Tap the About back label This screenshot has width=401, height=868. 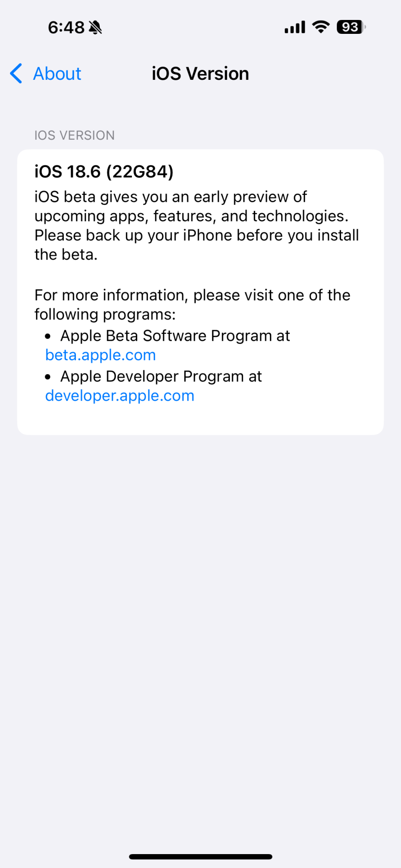point(57,74)
